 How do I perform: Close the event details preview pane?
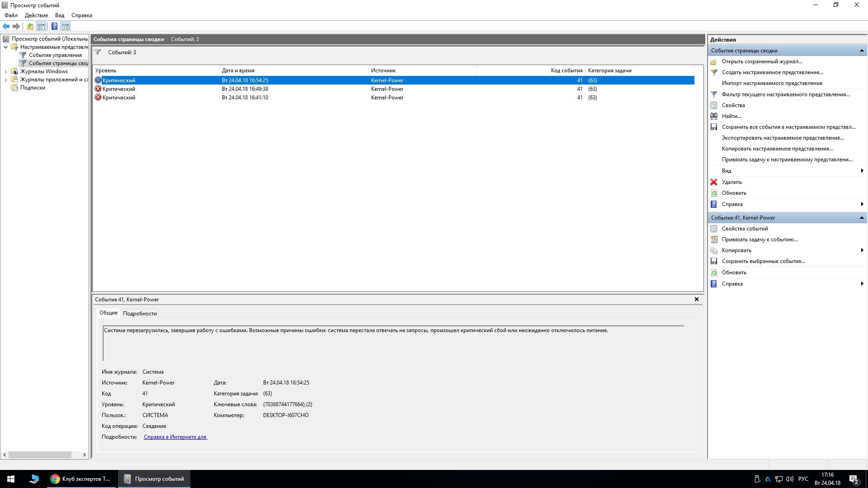(696, 299)
